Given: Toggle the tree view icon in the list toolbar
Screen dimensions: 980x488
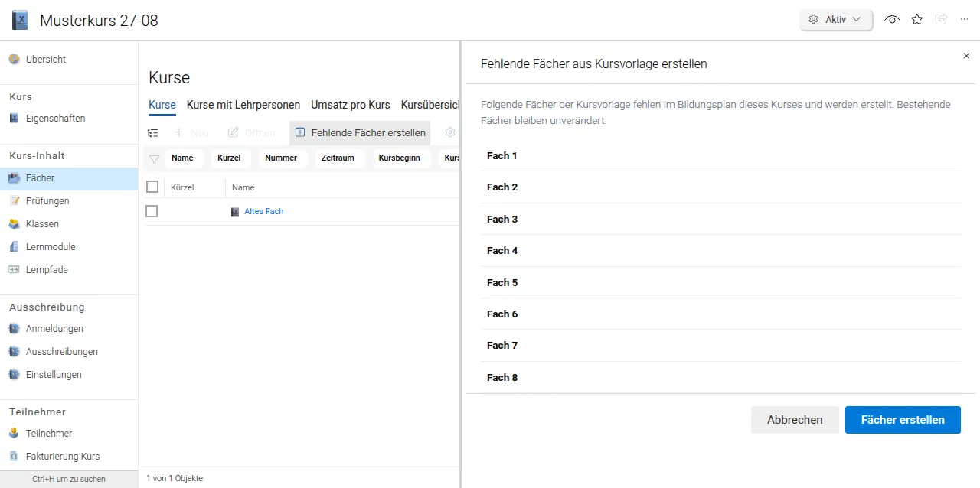Looking at the screenshot, I should (x=153, y=132).
